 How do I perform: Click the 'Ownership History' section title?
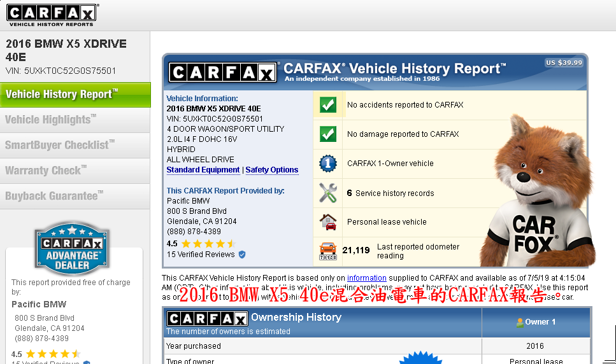click(296, 317)
